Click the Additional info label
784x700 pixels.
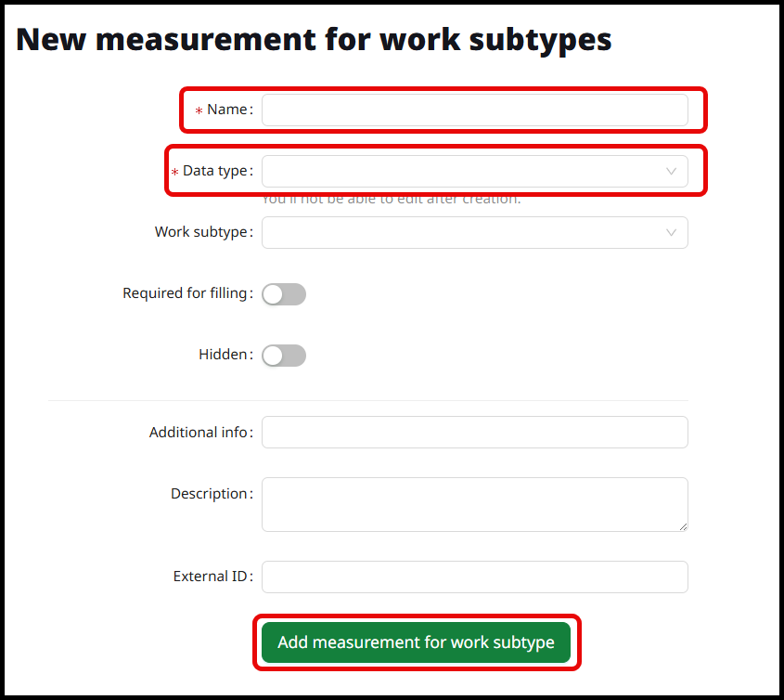[x=199, y=433]
